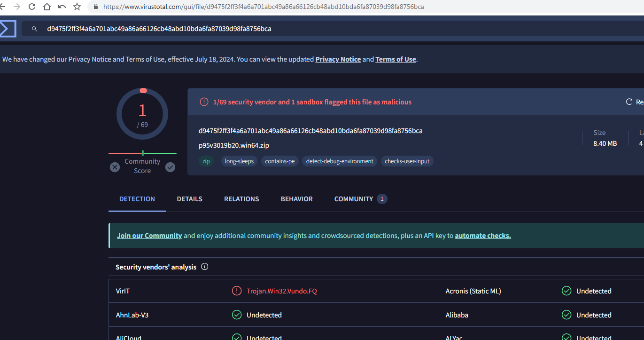Image resolution: width=644 pixels, height=340 pixels.
Task: Click the search magnifier icon
Action: (34, 29)
